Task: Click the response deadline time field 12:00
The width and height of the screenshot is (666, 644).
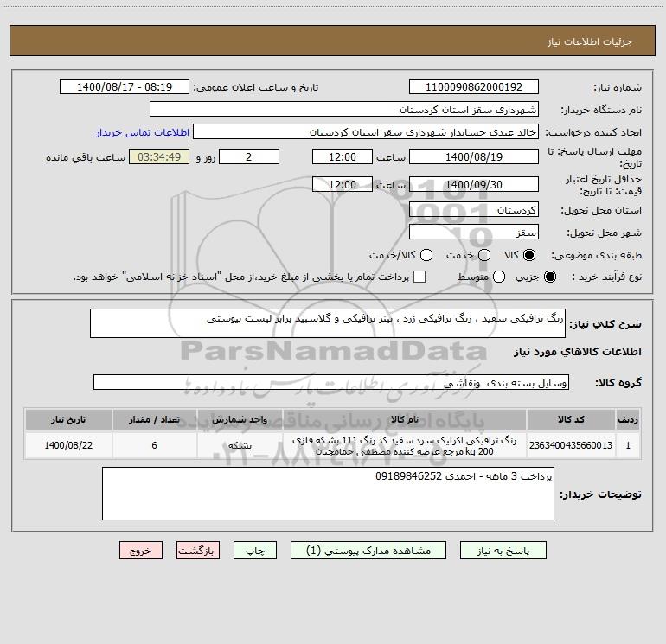Action: point(343,156)
